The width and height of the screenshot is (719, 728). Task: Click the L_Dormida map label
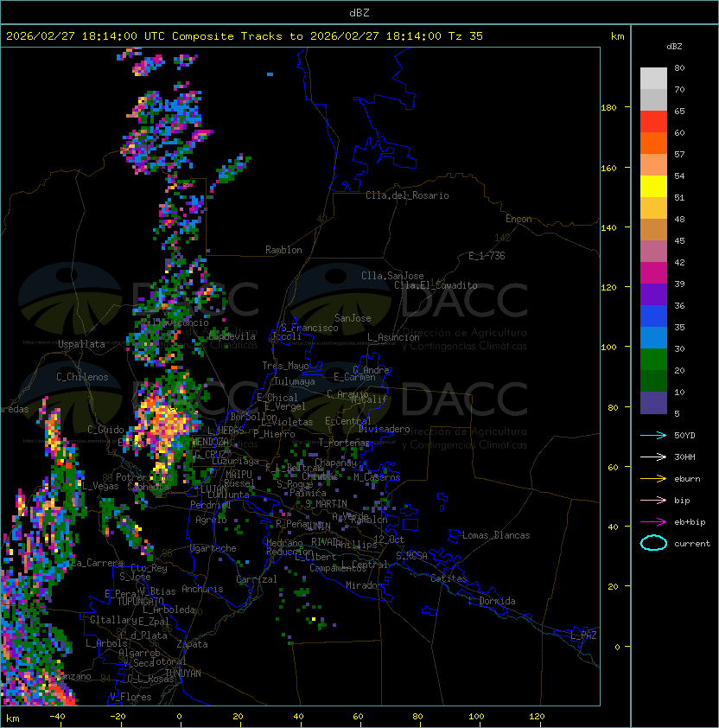tap(492, 601)
